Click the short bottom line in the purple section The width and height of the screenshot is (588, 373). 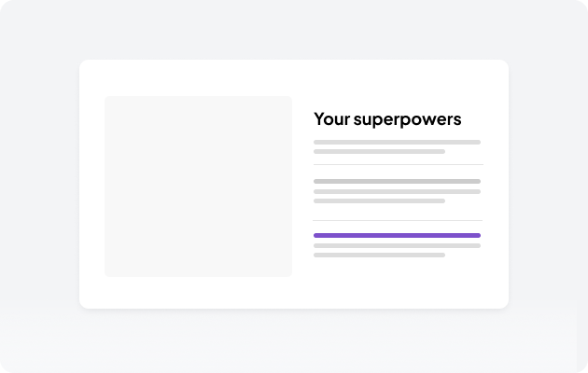[379, 255]
